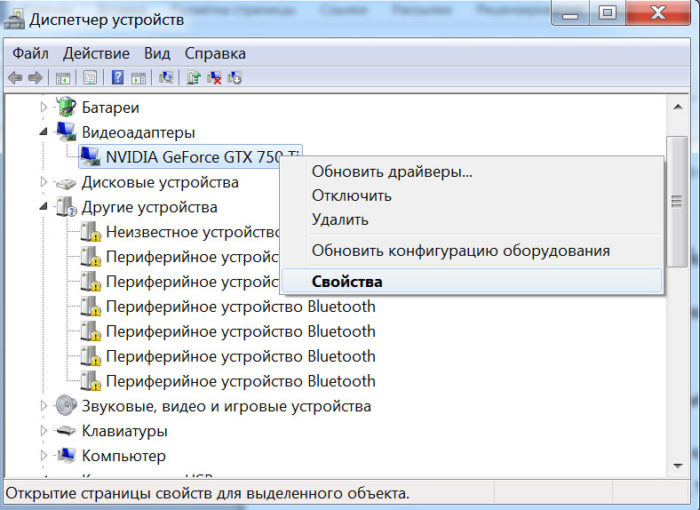
Task: Toggle the show/hide console tree toolbar icon
Action: coord(63,78)
